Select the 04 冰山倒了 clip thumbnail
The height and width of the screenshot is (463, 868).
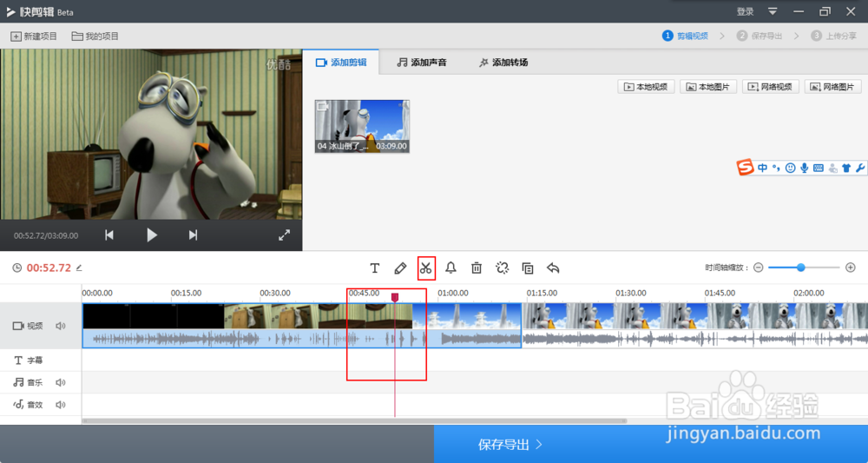(362, 126)
